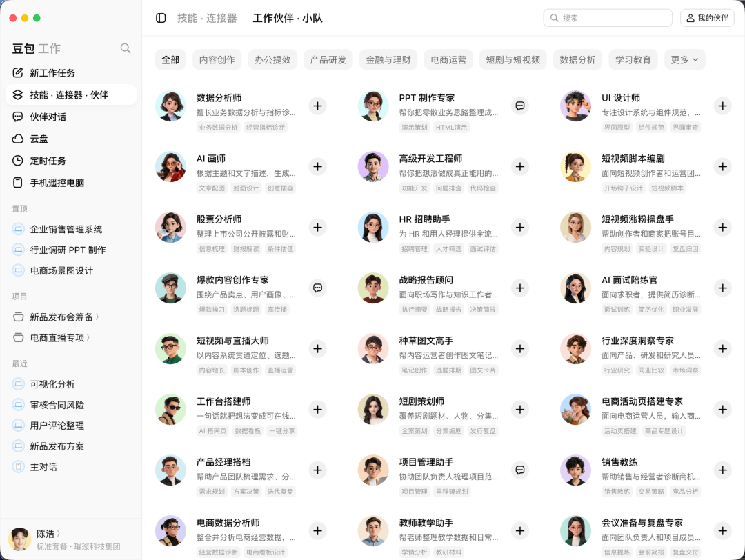Add the 短视频涨粉操盘手 partner
Image resolution: width=745 pixels, height=560 pixels.
pyautogui.click(x=723, y=228)
